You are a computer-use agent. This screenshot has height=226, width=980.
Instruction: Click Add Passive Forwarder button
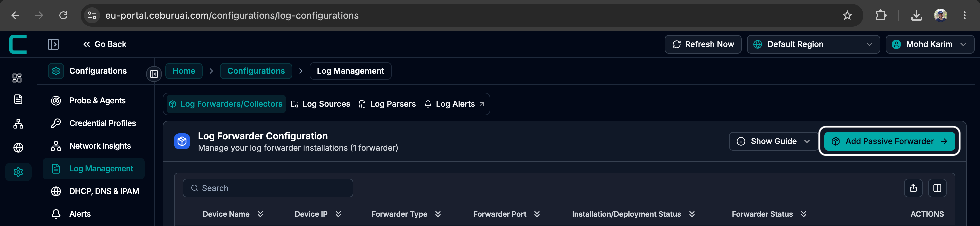tap(889, 141)
